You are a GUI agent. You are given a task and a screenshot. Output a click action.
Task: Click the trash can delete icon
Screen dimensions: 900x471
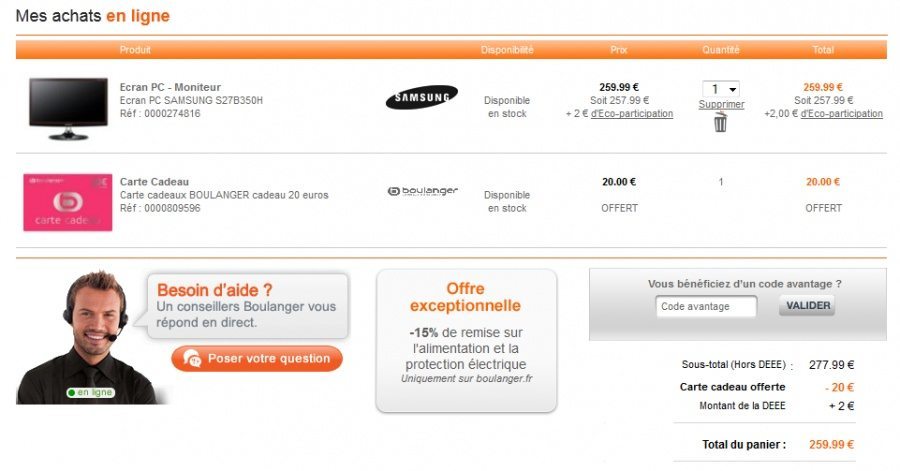tap(720, 123)
